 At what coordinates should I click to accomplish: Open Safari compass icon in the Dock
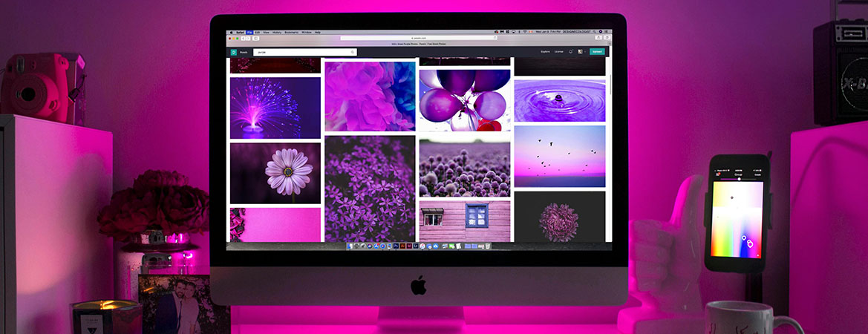383,246
